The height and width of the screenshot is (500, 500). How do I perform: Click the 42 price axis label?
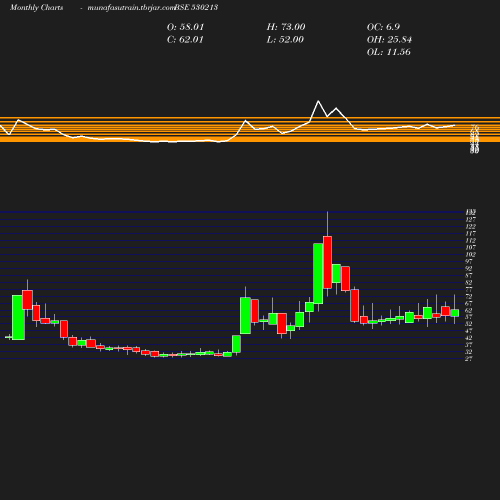click(469, 338)
